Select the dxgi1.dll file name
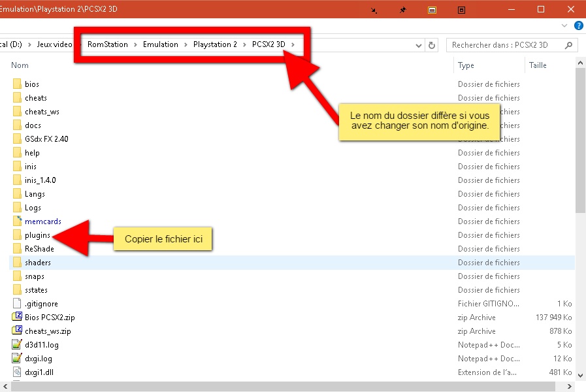Viewport: 586px width, 392px height. tap(39, 372)
